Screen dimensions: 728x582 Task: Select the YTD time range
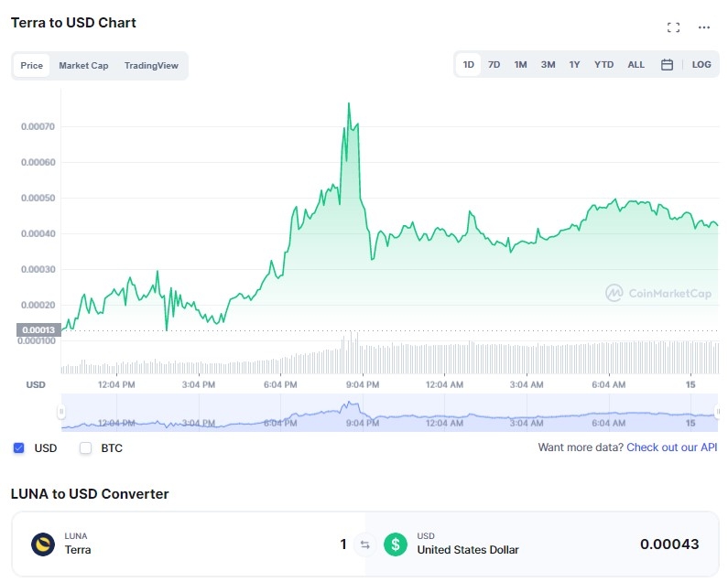pos(603,64)
